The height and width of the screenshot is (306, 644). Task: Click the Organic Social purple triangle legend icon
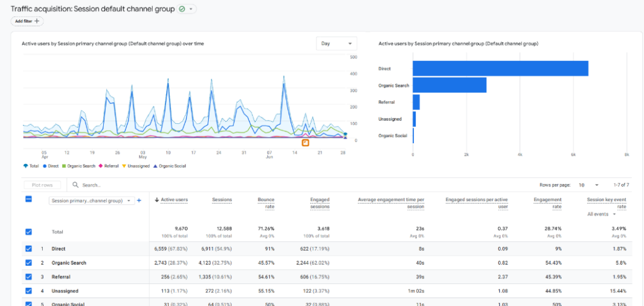tap(155, 166)
